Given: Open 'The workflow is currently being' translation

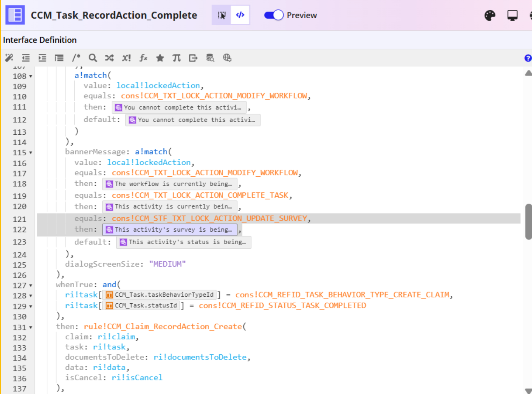Looking at the screenshot, I should pos(170,184).
